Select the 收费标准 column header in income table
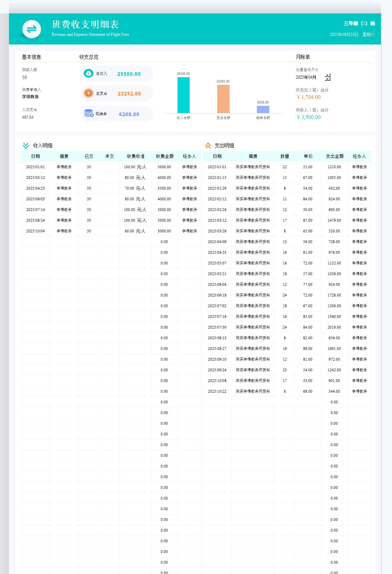The width and height of the screenshot is (392, 574). (x=135, y=156)
